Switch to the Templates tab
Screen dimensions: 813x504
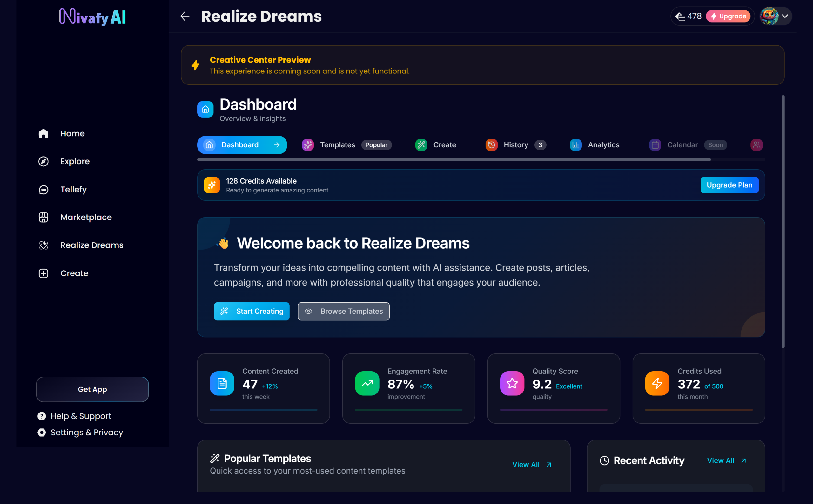click(337, 145)
